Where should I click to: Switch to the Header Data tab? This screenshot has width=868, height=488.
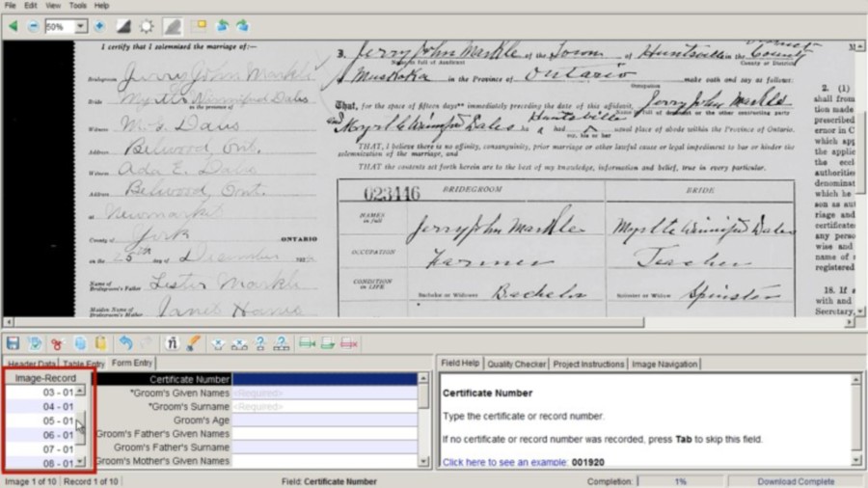[x=32, y=364]
